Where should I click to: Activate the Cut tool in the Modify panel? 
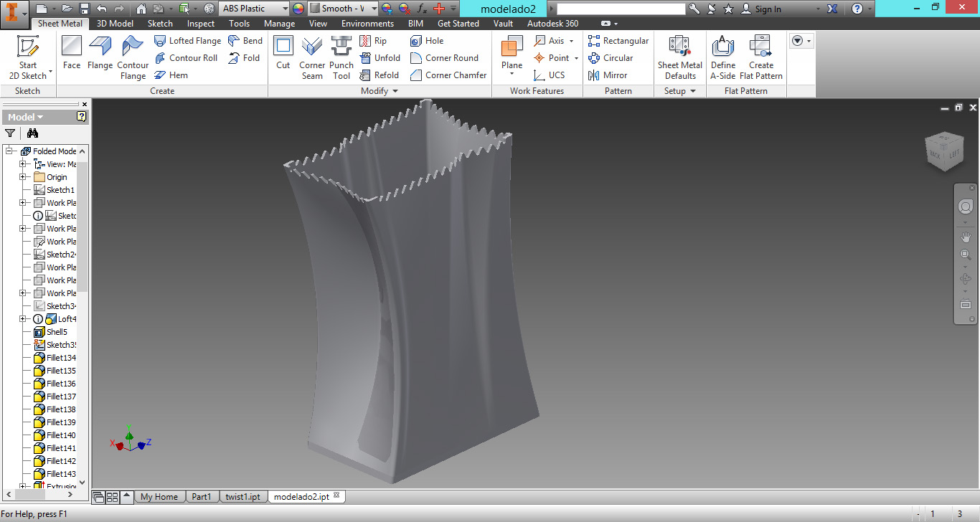[x=283, y=54]
